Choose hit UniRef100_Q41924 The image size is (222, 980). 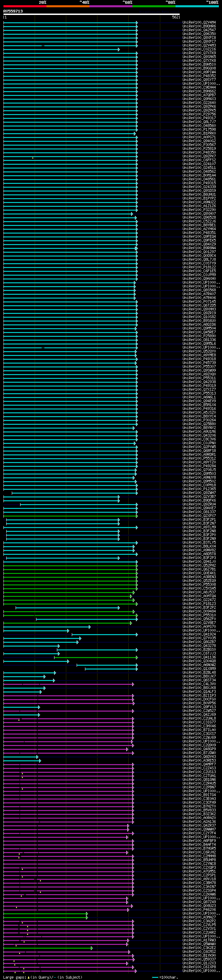[x=199, y=634]
